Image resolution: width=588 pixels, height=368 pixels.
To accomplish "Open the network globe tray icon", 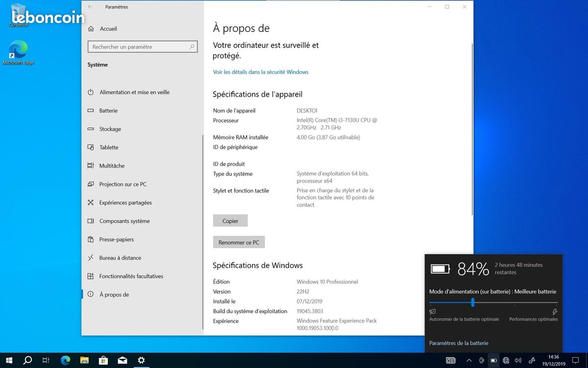I will click(x=506, y=361).
